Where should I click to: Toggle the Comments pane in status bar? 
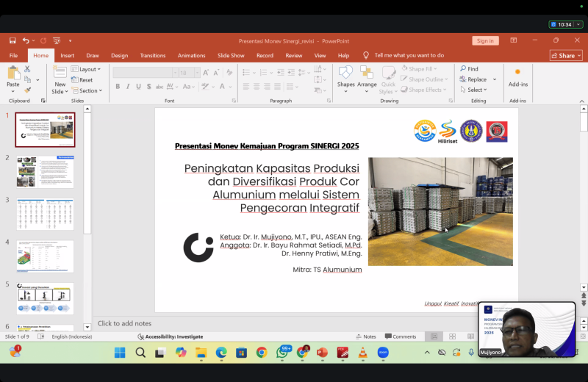(400, 336)
